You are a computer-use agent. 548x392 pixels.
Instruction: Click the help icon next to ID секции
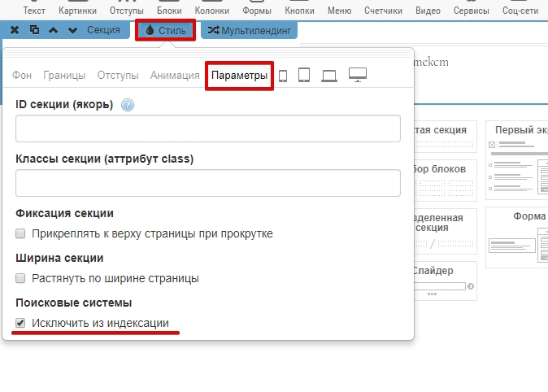127,105
